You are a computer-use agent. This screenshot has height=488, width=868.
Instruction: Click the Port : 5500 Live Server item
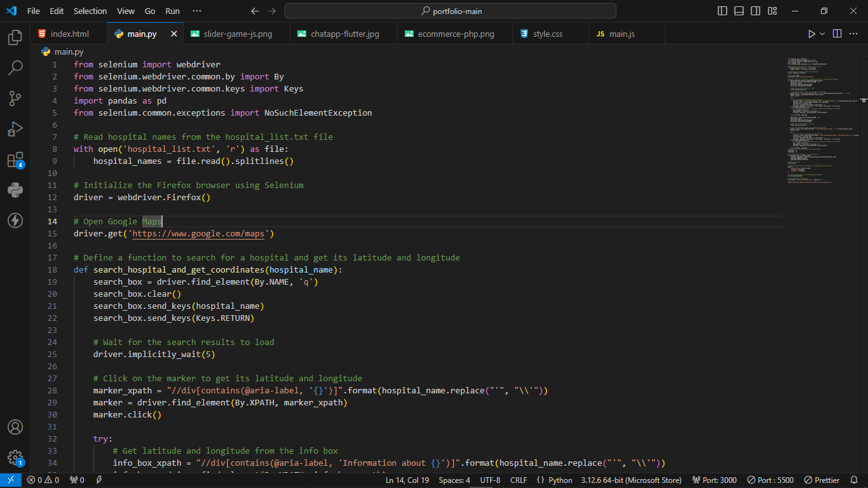771,480
